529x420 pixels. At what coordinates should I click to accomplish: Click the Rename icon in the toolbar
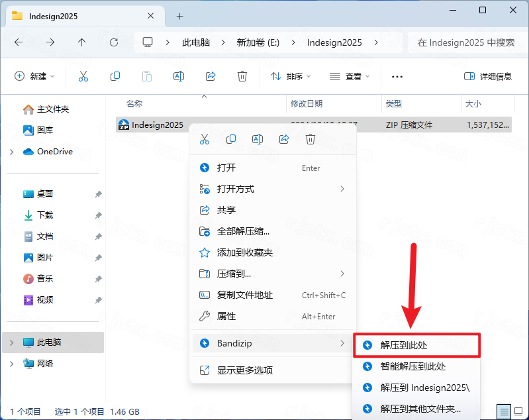coord(179,76)
